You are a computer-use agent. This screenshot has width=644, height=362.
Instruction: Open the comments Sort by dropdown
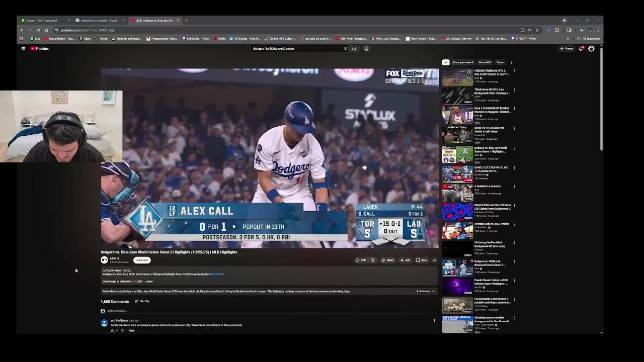click(142, 301)
